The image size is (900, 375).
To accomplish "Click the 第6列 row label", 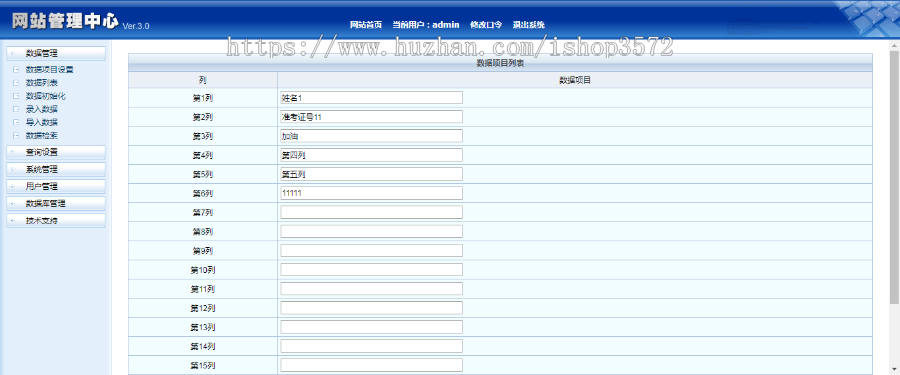I will tap(203, 194).
